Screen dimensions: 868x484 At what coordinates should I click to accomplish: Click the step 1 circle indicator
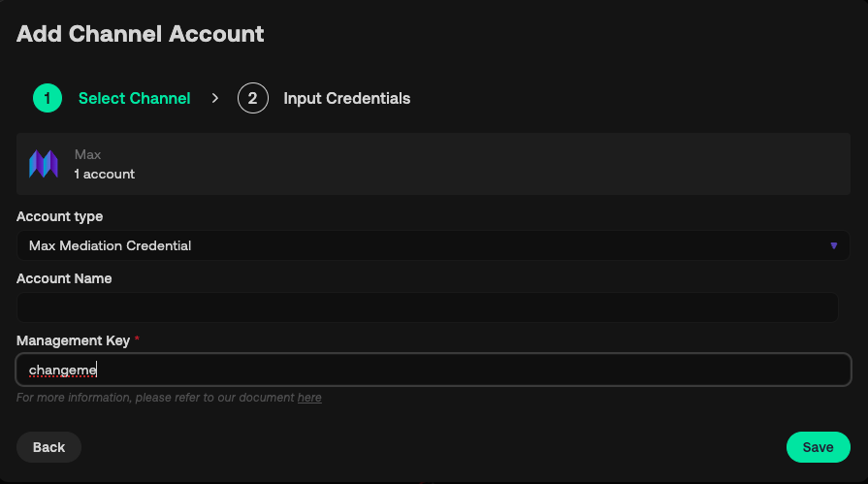tap(48, 98)
